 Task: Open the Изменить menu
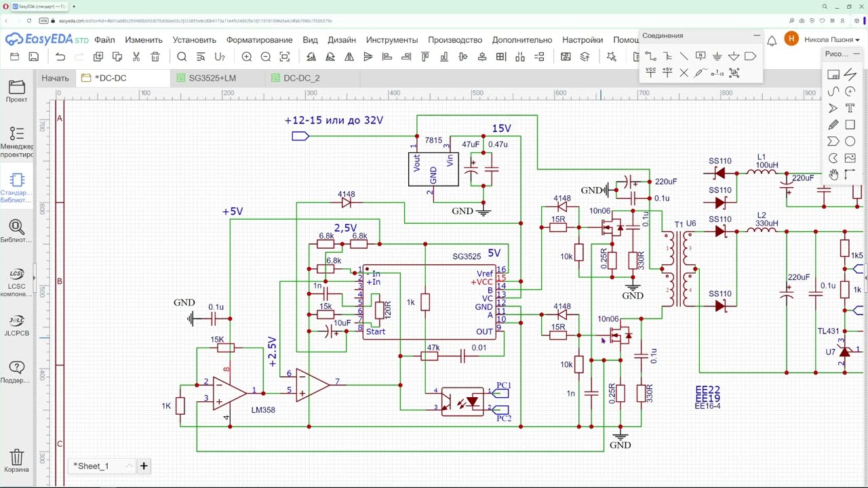pos(144,40)
